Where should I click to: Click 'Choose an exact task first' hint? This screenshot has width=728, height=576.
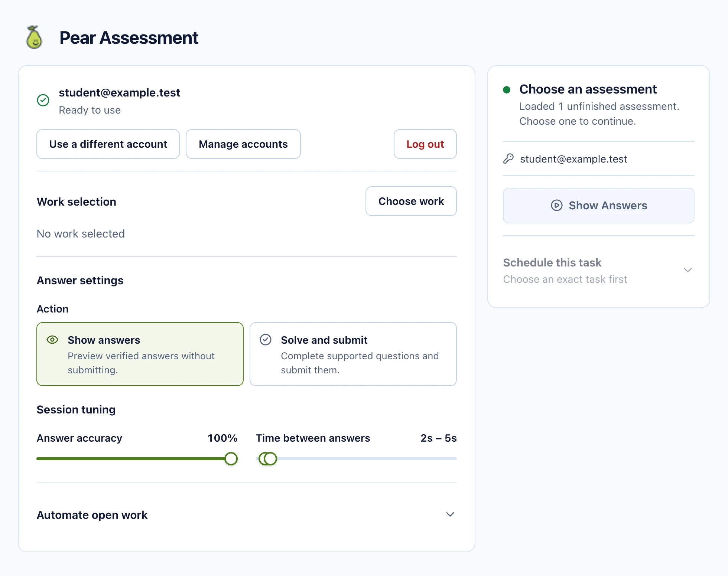[565, 279]
